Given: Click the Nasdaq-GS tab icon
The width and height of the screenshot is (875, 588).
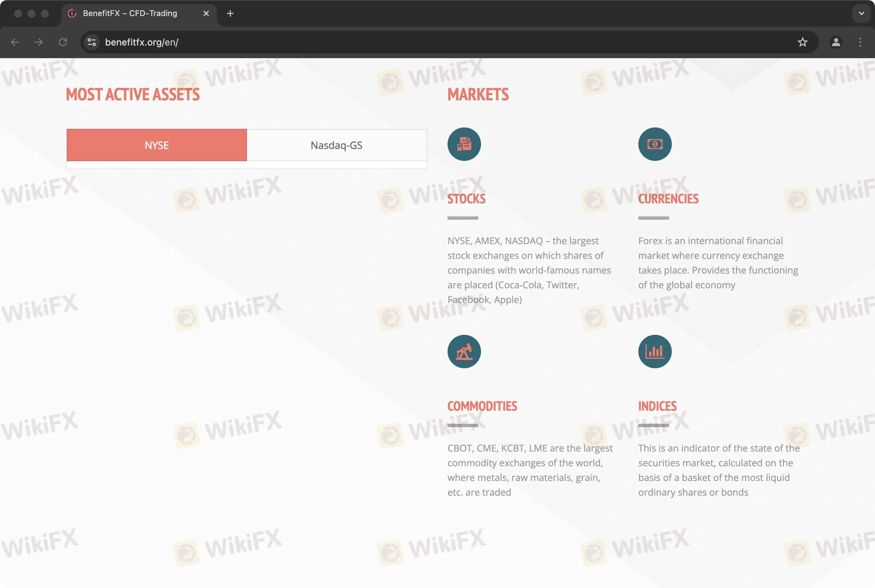Looking at the screenshot, I should coord(336,145).
